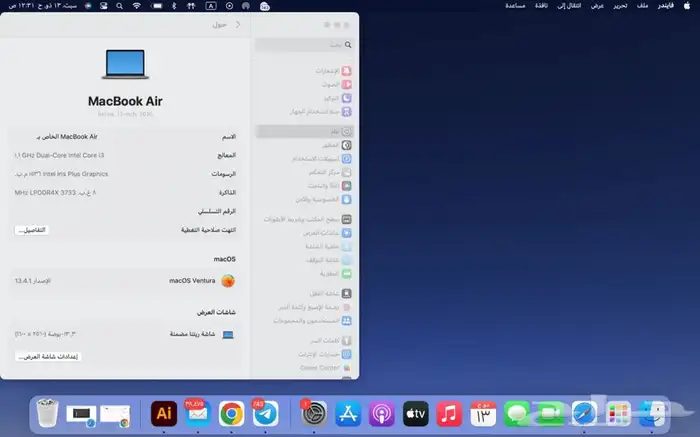Open Control Center from the menu bar
700x437 pixels.
104,6
